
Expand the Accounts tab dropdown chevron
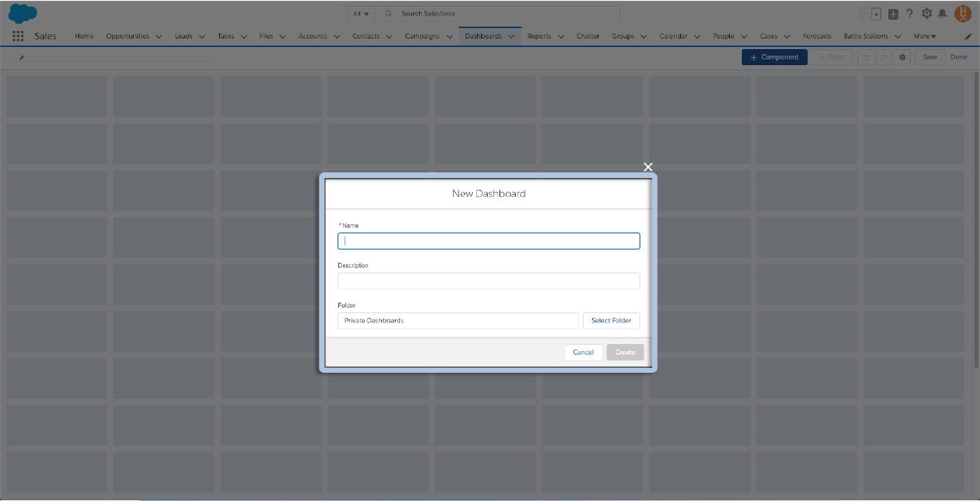[x=336, y=36]
